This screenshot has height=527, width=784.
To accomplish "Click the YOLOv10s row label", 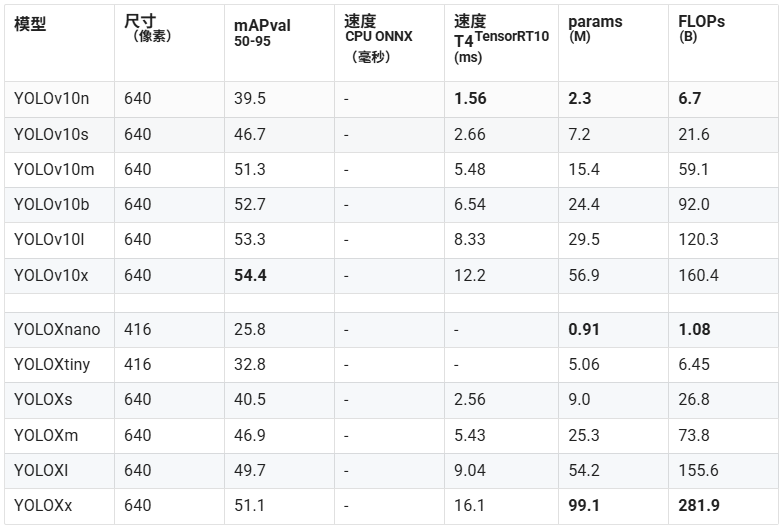I will 51,134.
